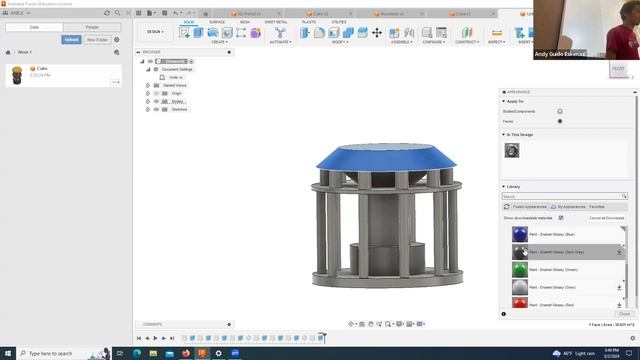Toggle the Show downloadable materials checkbox
Viewport: 640px width, 360px height.
click(561, 218)
